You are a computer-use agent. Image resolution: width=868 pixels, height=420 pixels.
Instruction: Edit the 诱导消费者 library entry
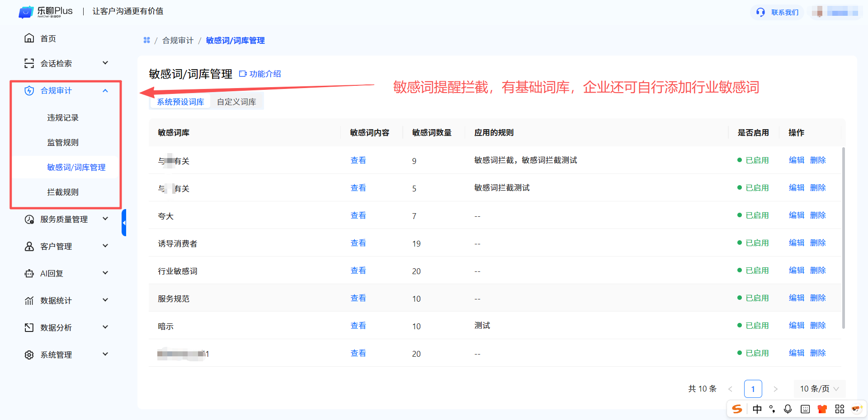click(x=796, y=243)
